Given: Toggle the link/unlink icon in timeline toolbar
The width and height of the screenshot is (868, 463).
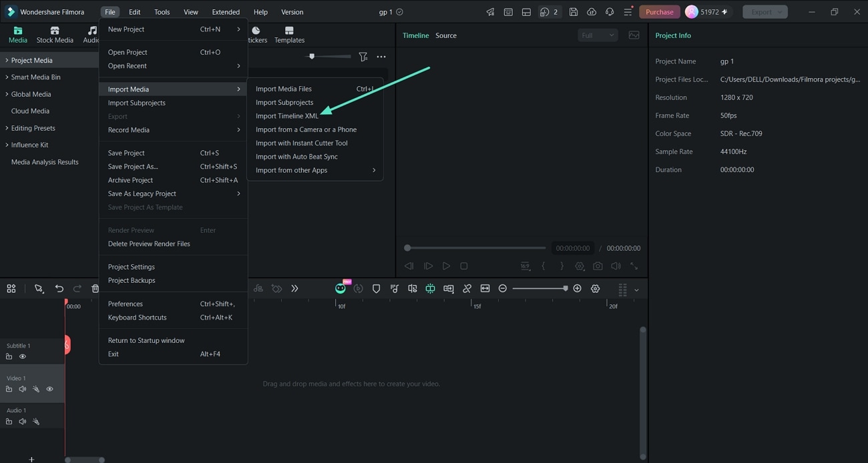Looking at the screenshot, I should (x=467, y=289).
